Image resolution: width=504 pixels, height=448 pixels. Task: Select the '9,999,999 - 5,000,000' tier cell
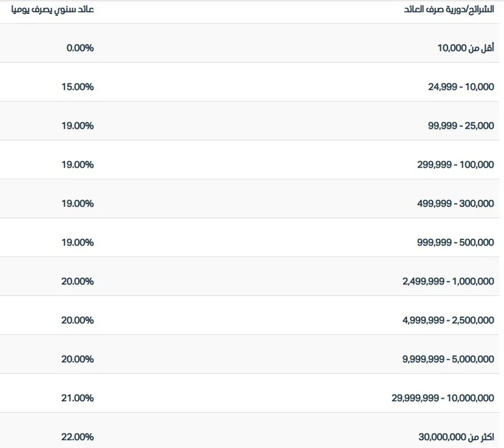pos(448,359)
